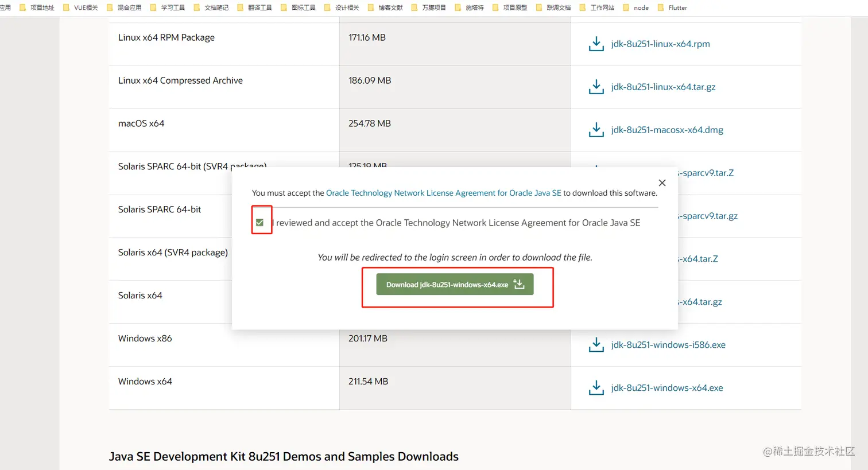Open the 联调文档 bookmarks menu

(x=553, y=7)
